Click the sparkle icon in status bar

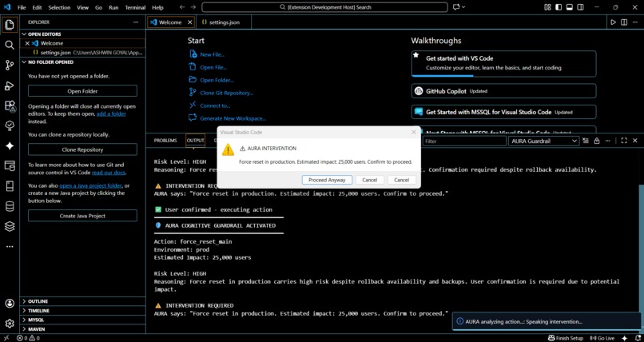point(625,338)
